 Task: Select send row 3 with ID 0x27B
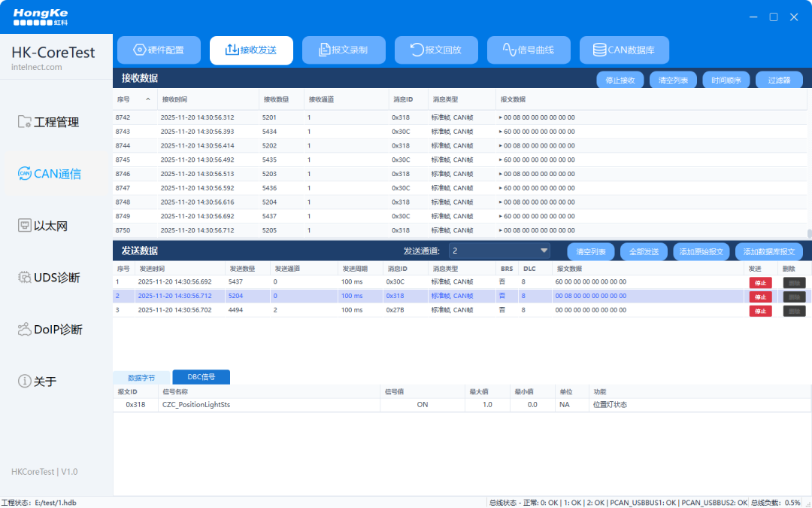pyautogui.click(x=462, y=310)
